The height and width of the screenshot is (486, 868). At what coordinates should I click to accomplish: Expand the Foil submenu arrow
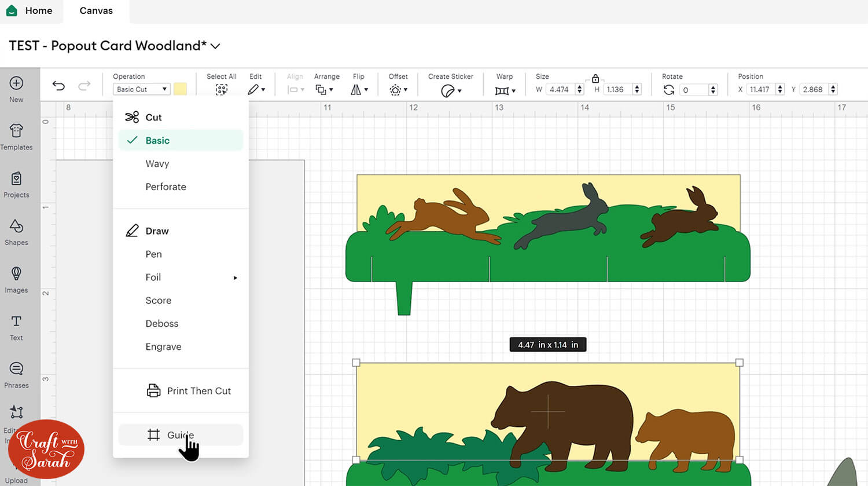(x=235, y=278)
